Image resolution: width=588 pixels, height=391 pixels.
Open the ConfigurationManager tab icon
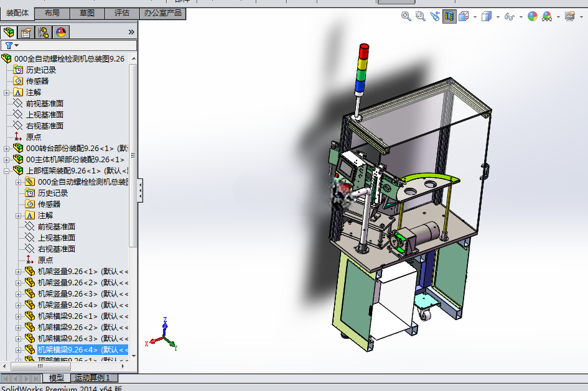tap(43, 32)
